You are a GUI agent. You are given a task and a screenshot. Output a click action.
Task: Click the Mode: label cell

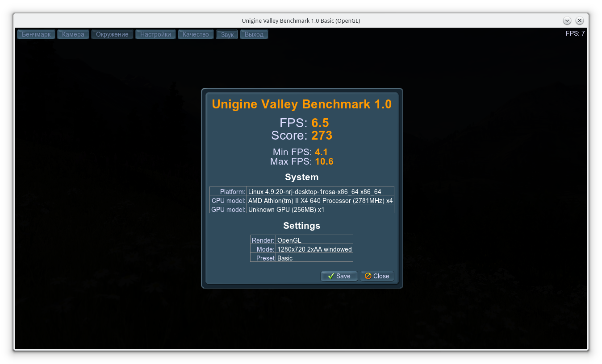click(263, 249)
